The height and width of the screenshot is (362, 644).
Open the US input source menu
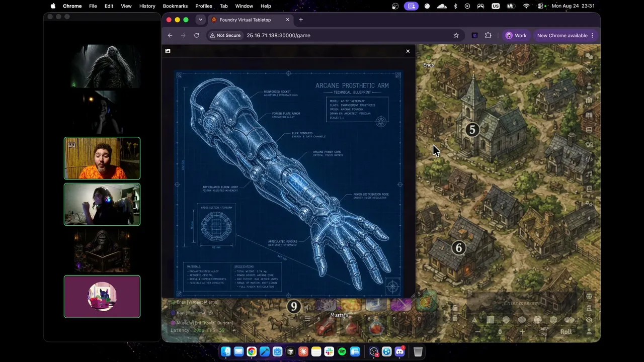pyautogui.click(x=496, y=6)
